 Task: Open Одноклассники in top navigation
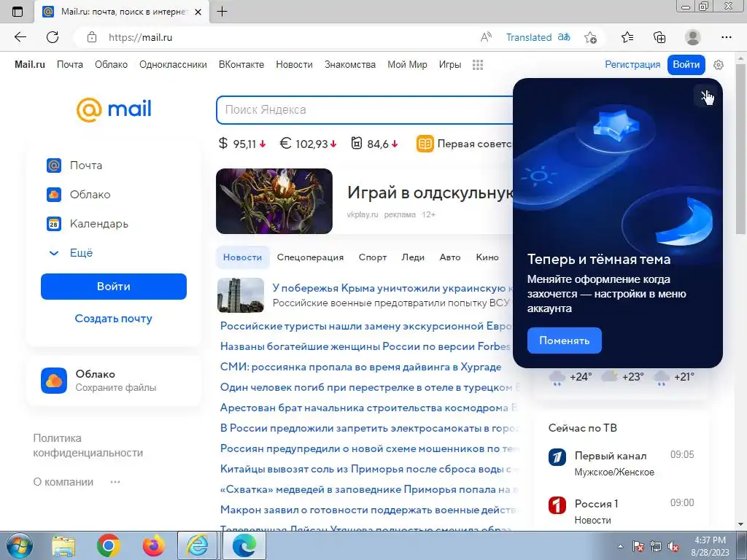tap(173, 65)
